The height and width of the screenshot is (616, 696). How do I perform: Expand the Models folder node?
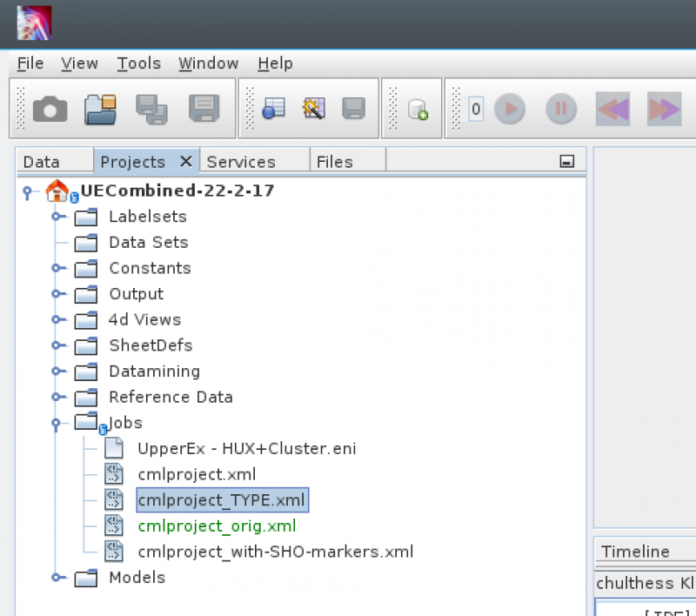tap(57, 578)
